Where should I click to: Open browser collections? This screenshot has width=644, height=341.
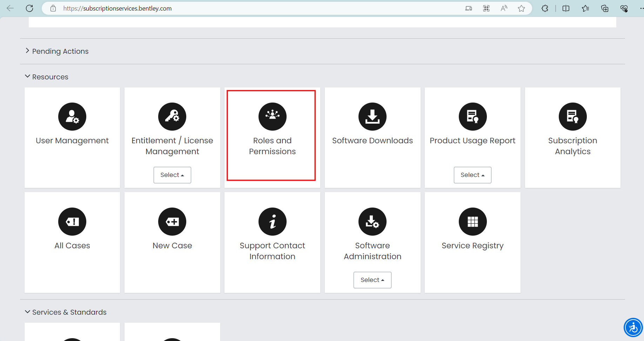(x=605, y=8)
